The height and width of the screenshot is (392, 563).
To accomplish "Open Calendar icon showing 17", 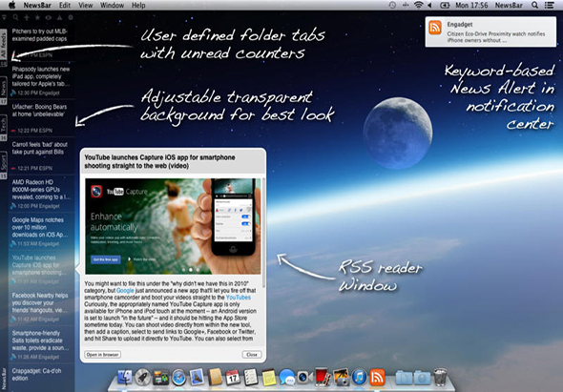I will 233,378.
